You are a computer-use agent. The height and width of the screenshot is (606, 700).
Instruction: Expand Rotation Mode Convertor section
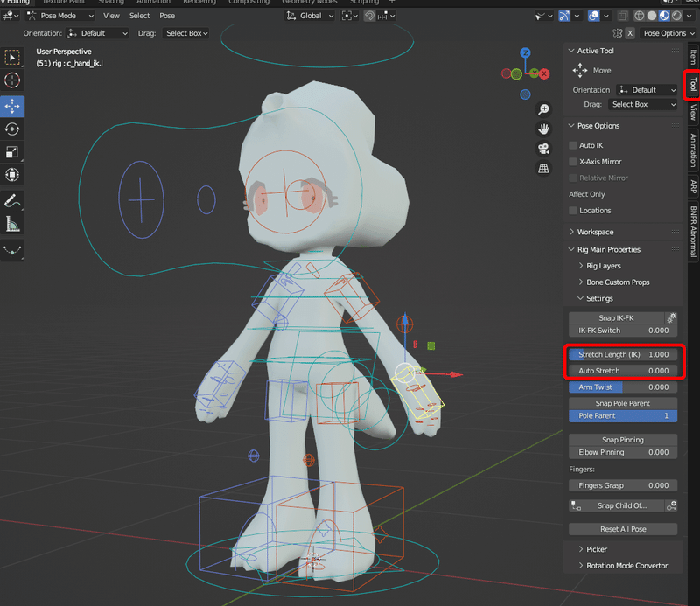pyautogui.click(x=626, y=566)
